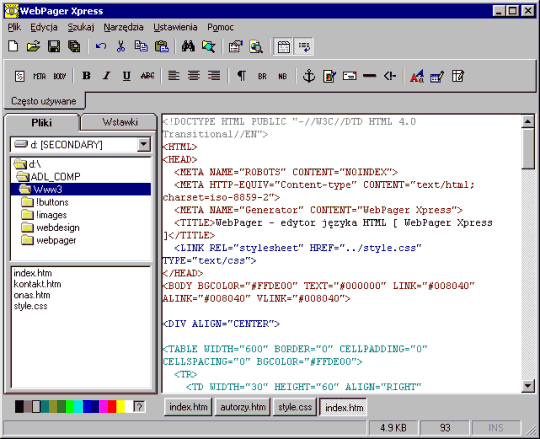Screen dimensions: 540x439
Task: Click the Cut scissors icon
Action: pyautogui.click(x=121, y=46)
